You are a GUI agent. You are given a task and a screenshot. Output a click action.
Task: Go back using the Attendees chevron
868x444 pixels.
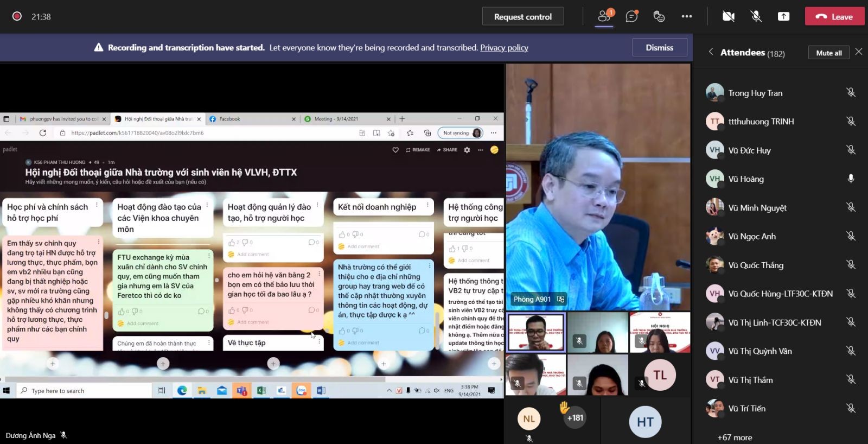[x=711, y=52]
